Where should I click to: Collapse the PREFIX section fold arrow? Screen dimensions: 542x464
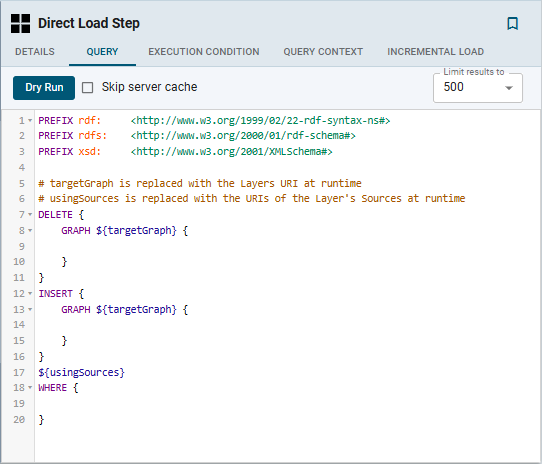tap(30, 121)
